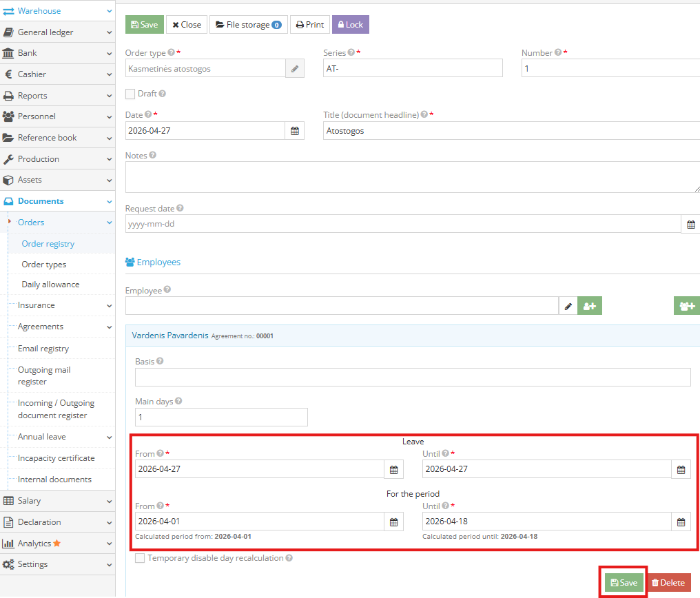Viewport: 700px width, 598px height.
Task: Expand the Assets menu
Action: click(58, 180)
